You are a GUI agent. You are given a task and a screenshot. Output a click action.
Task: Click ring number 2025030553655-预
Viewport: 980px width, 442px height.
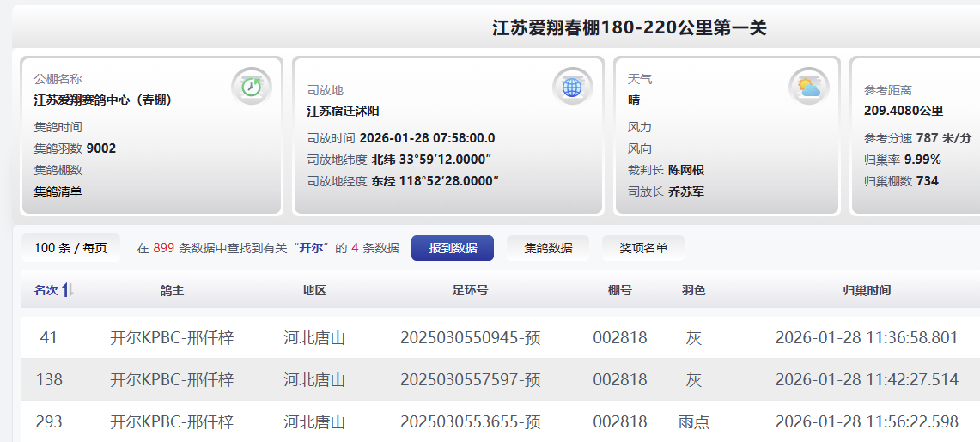[471, 422]
